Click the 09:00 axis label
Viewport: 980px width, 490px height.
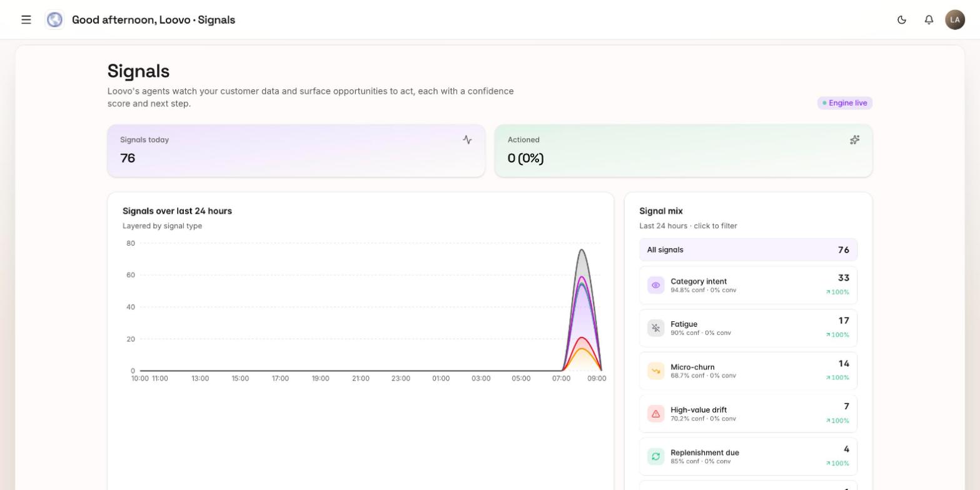point(597,378)
